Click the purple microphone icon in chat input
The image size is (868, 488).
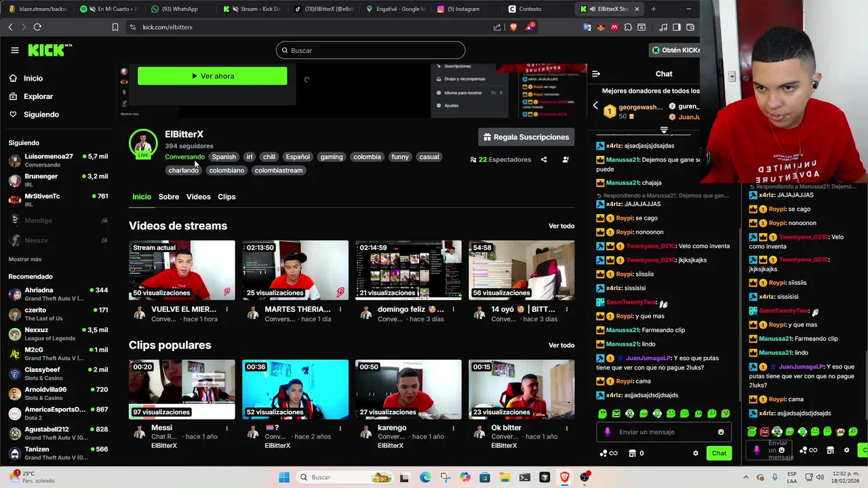tap(607, 432)
